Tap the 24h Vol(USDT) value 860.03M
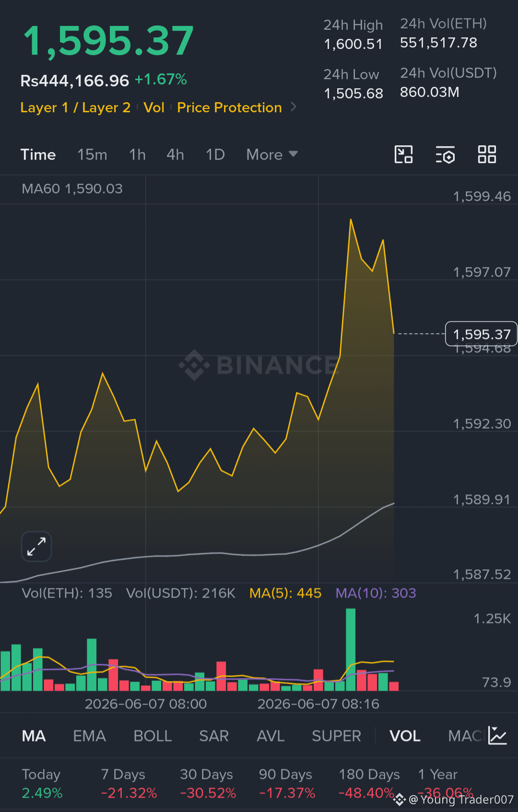The height and width of the screenshot is (812, 518). (430, 92)
